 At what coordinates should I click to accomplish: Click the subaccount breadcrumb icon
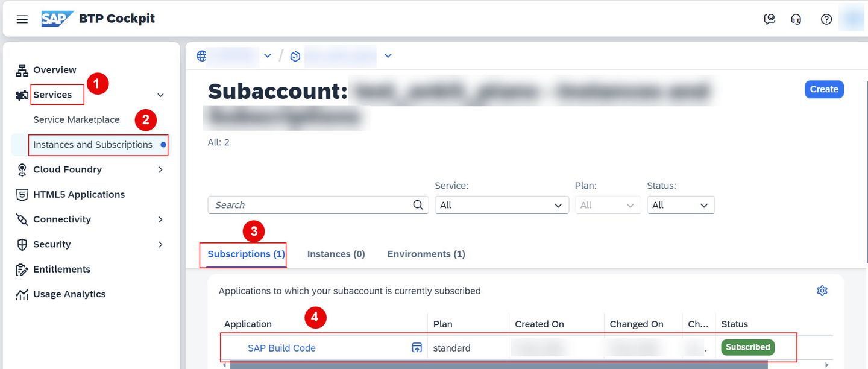[295, 56]
